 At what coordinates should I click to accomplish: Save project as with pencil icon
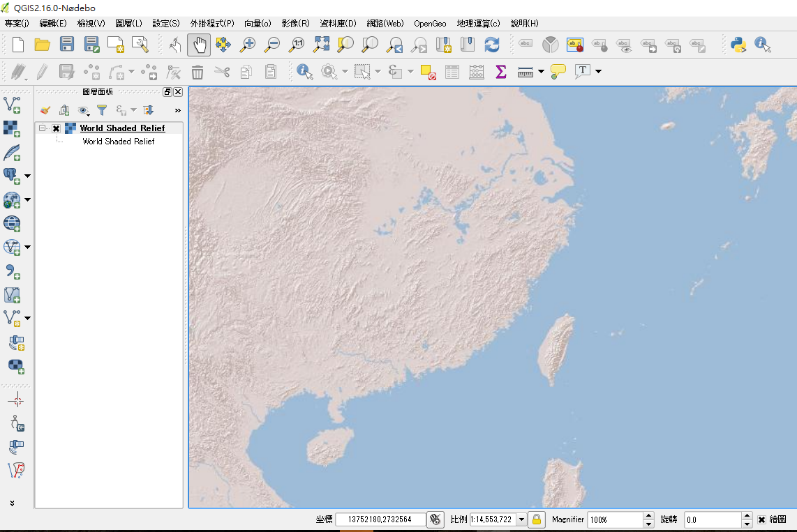91,45
